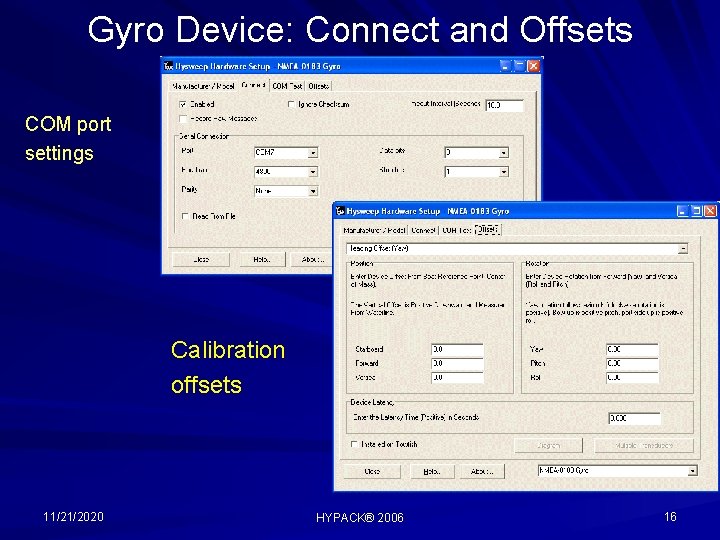Click the Close button in the front Offsets window
The image size is (720, 540).
pos(372,471)
